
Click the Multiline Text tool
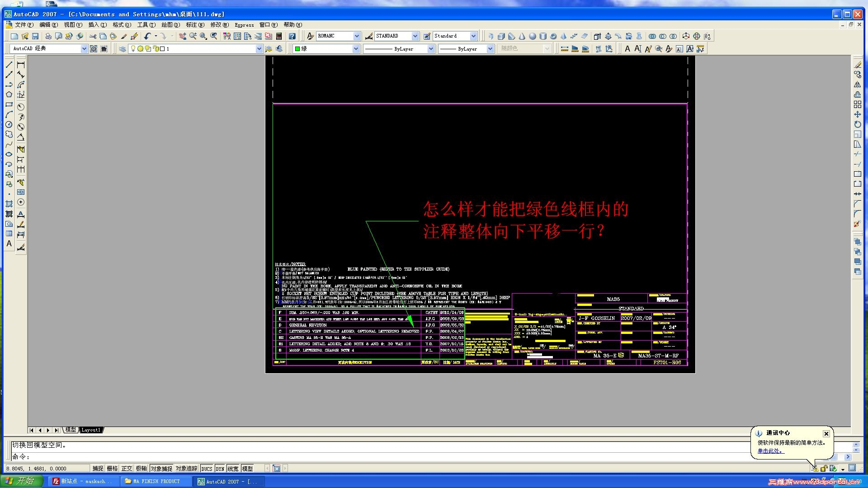[x=9, y=244]
